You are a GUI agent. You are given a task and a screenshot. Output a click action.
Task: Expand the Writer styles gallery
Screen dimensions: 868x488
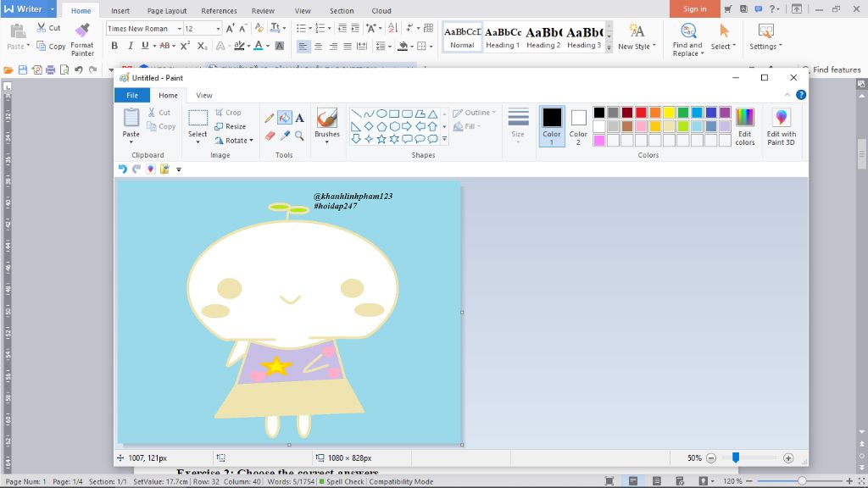[x=609, y=48]
